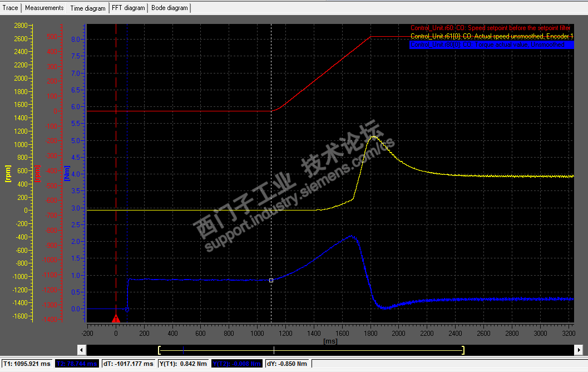Click the T1: 1095.921 ms status field
This screenshot has width=588, height=372.
click(x=27, y=364)
